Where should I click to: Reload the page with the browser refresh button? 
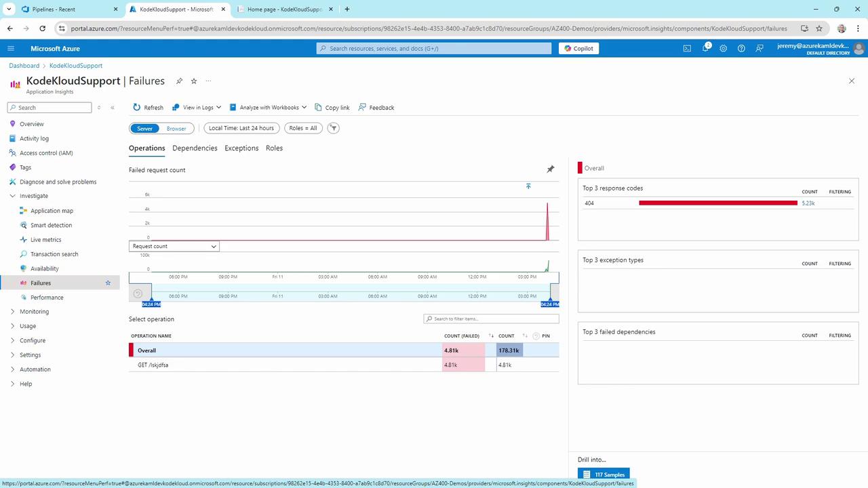(x=43, y=28)
